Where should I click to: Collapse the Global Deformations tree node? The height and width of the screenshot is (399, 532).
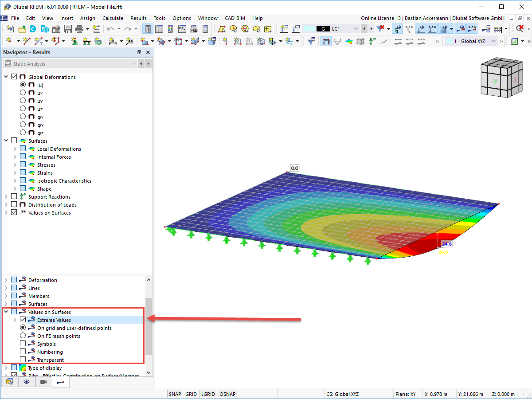tap(6, 77)
